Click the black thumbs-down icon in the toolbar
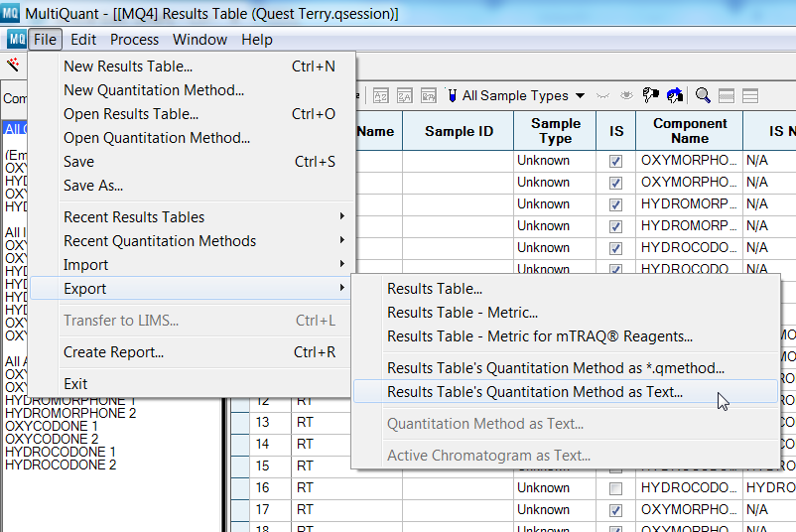Screen dimensions: 796x532 point(650,95)
